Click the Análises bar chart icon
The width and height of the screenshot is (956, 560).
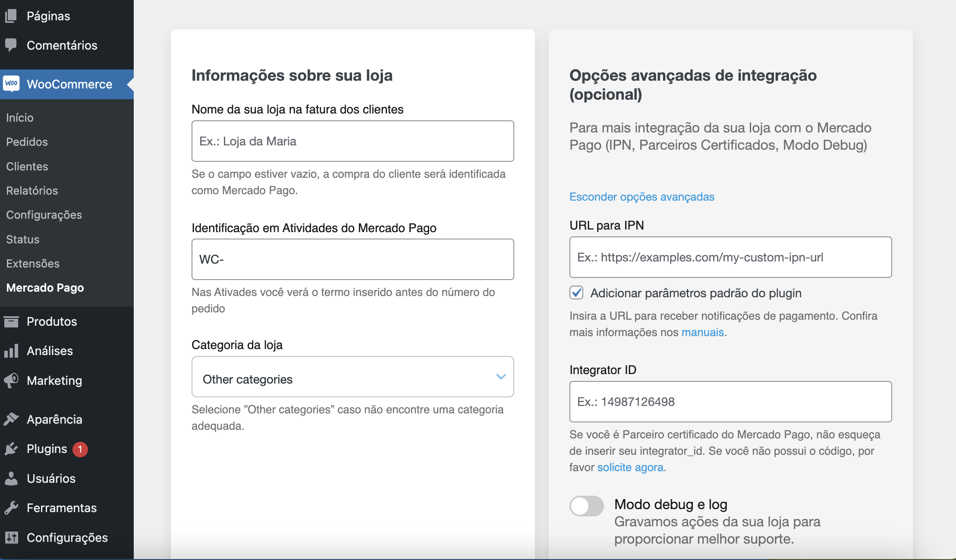[x=11, y=351]
